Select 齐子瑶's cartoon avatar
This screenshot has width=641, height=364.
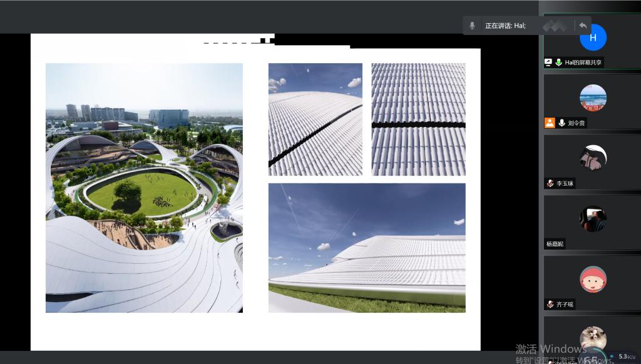pos(593,280)
